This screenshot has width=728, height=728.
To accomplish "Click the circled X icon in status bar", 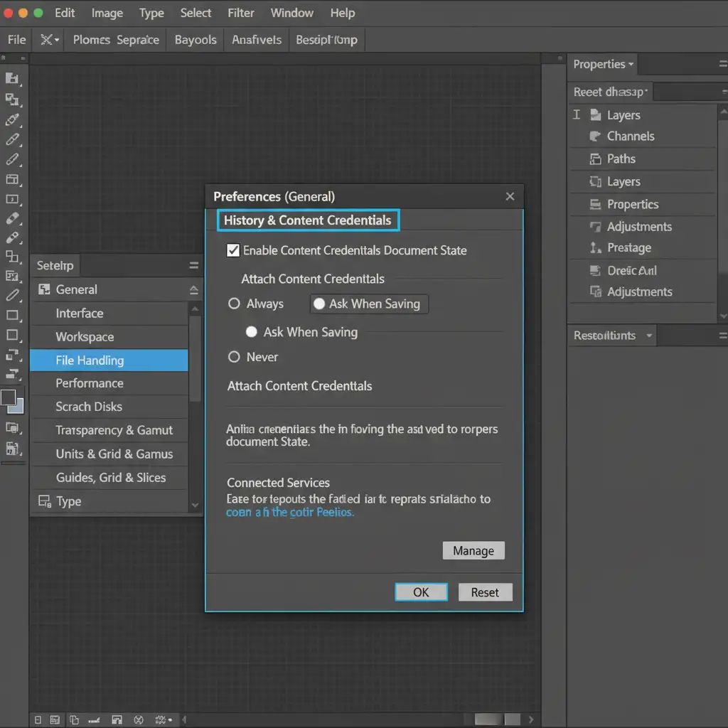I will pos(139,719).
